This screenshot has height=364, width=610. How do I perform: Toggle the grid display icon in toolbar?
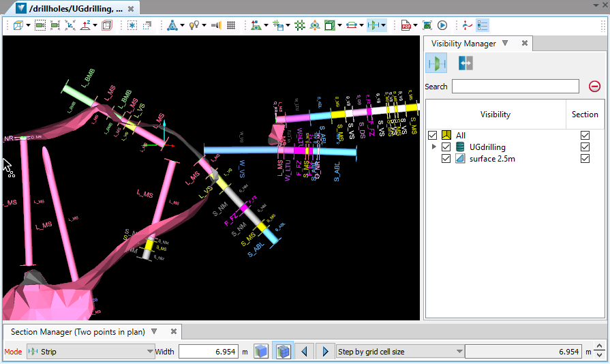tap(231, 25)
